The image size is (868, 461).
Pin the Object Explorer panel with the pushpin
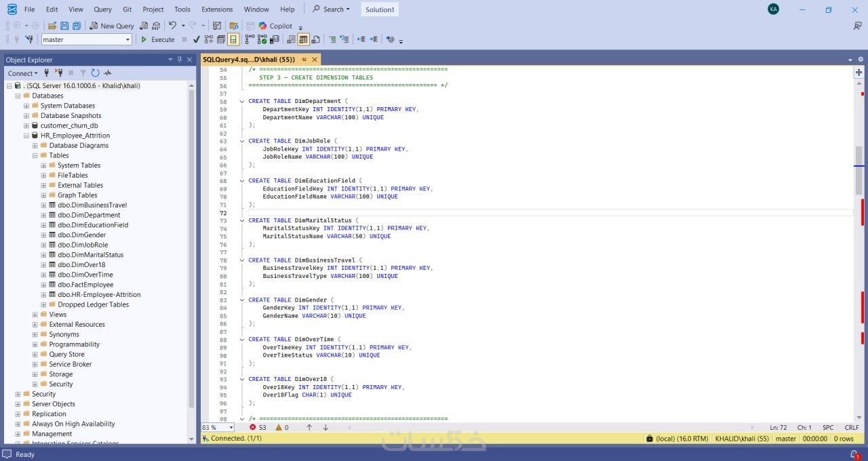tap(180, 60)
